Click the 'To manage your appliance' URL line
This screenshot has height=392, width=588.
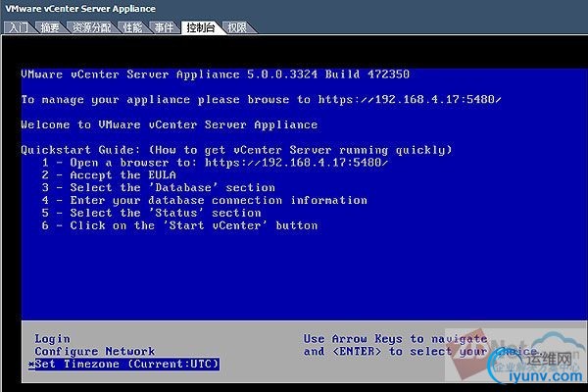tap(261, 99)
